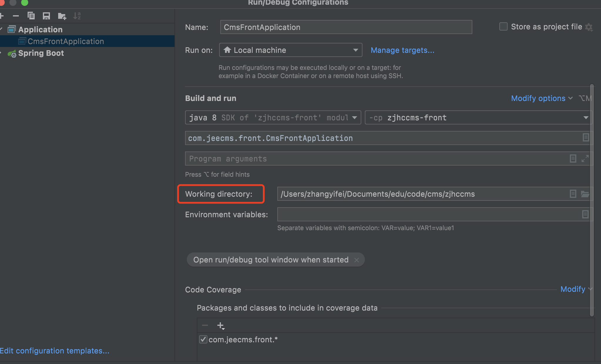
Task: Open the main class browse icon
Action: coord(585,137)
